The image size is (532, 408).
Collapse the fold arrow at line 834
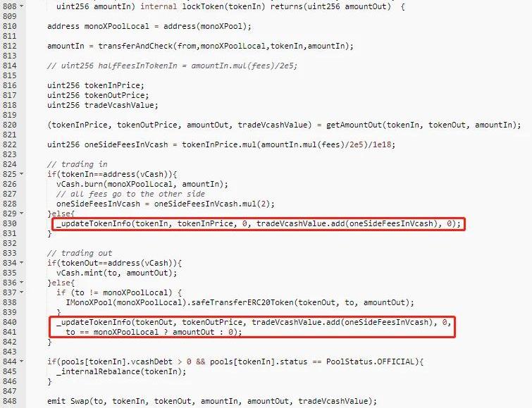tap(22, 263)
